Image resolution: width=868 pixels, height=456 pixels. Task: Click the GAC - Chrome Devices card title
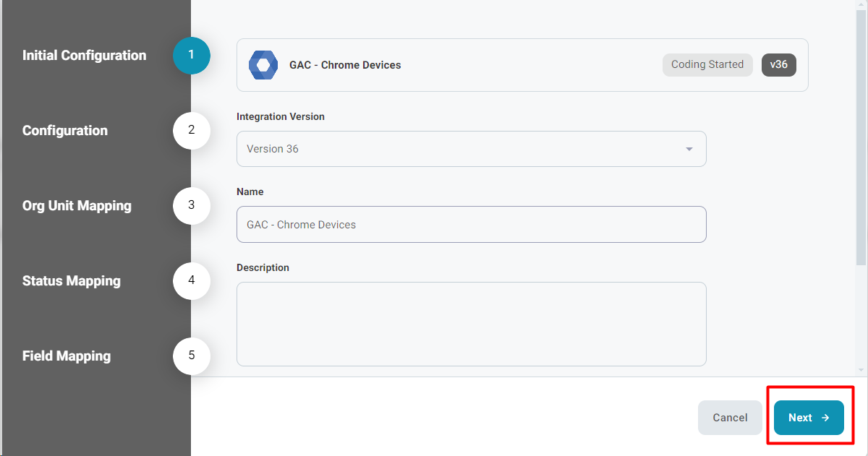tap(345, 65)
